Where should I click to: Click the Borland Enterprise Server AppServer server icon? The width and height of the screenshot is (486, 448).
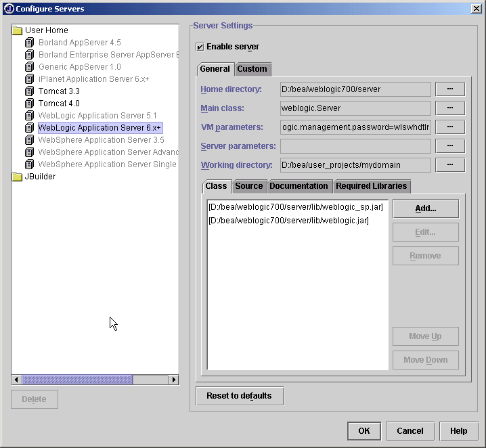click(x=30, y=55)
